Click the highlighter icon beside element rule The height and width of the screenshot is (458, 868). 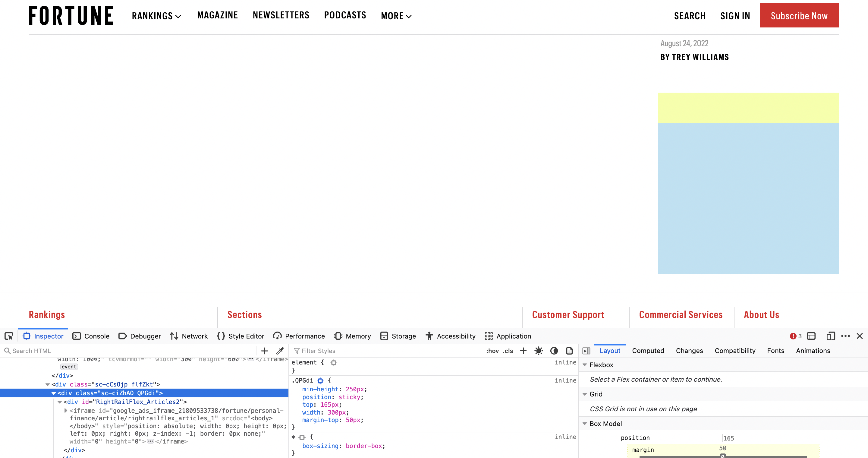point(334,363)
